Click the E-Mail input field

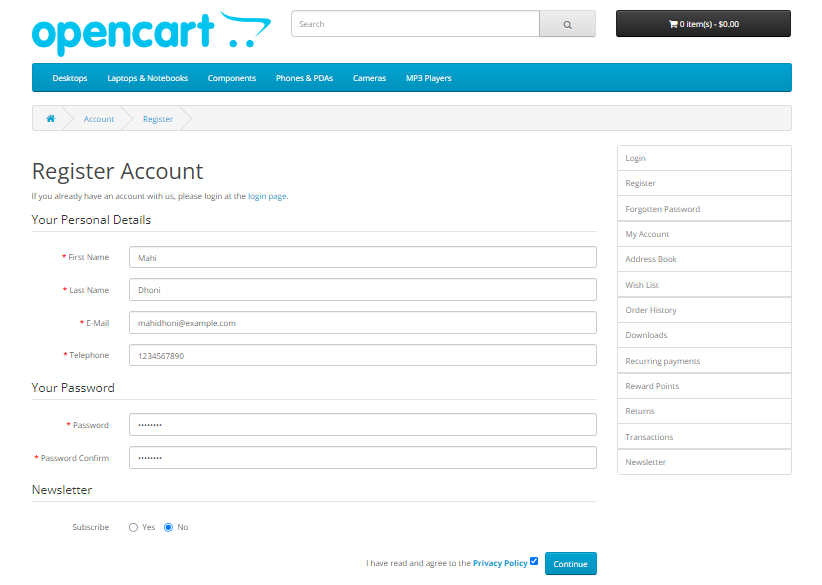pyautogui.click(x=362, y=323)
